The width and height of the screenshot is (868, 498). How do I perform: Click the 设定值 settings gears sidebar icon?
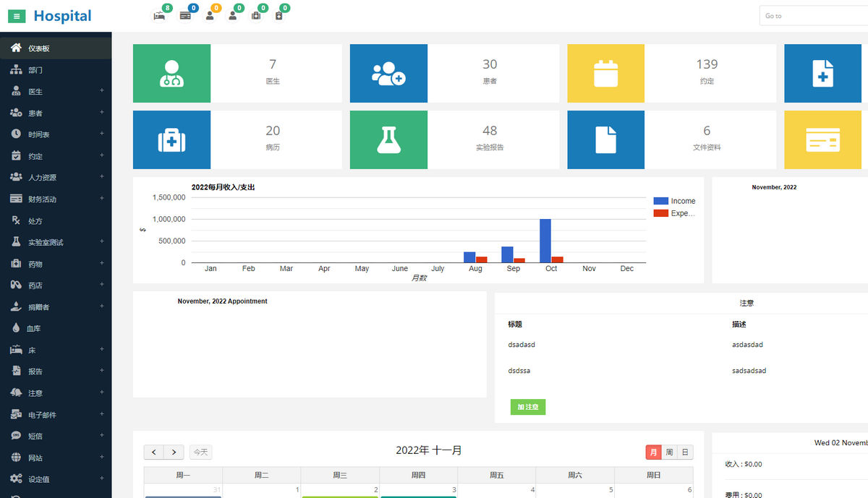tap(16, 478)
